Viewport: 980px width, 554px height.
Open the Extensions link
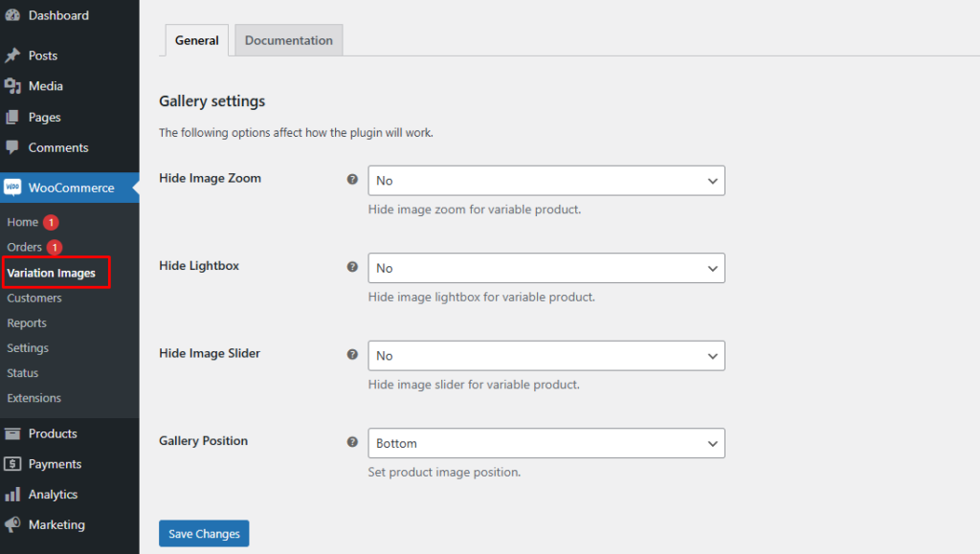[36, 398]
